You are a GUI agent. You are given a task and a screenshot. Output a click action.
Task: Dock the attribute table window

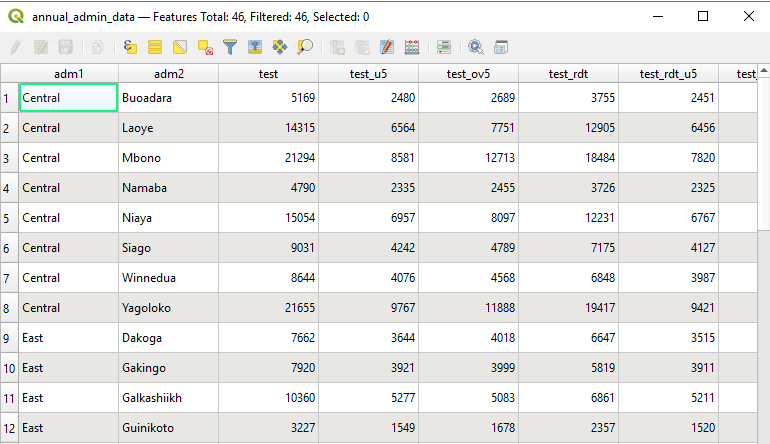[x=500, y=47]
